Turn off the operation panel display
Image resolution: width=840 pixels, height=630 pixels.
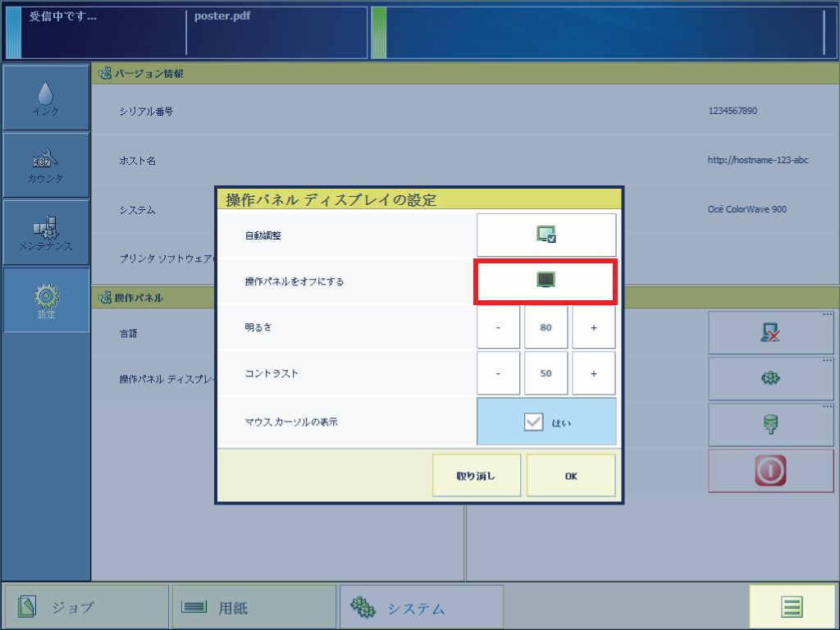coord(546,281)
